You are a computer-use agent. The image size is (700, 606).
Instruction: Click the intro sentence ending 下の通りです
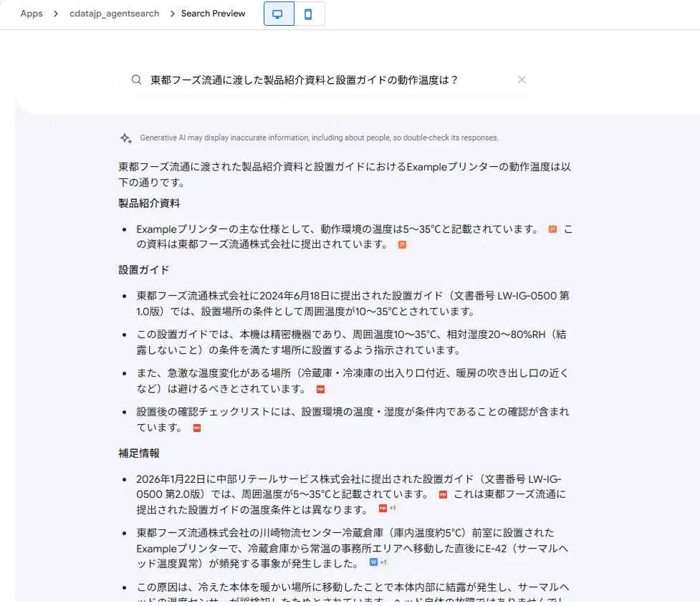345,175
